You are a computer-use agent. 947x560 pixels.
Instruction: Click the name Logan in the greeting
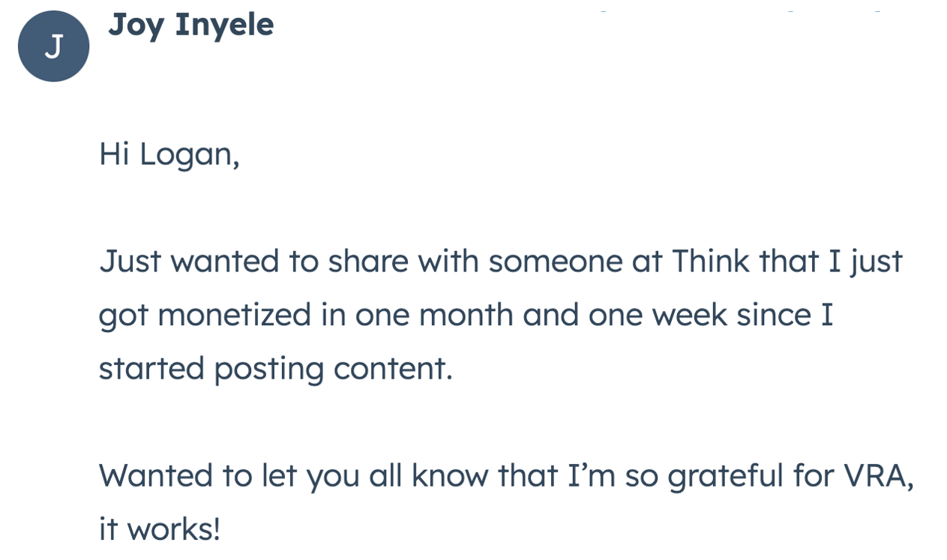(190, 156)
